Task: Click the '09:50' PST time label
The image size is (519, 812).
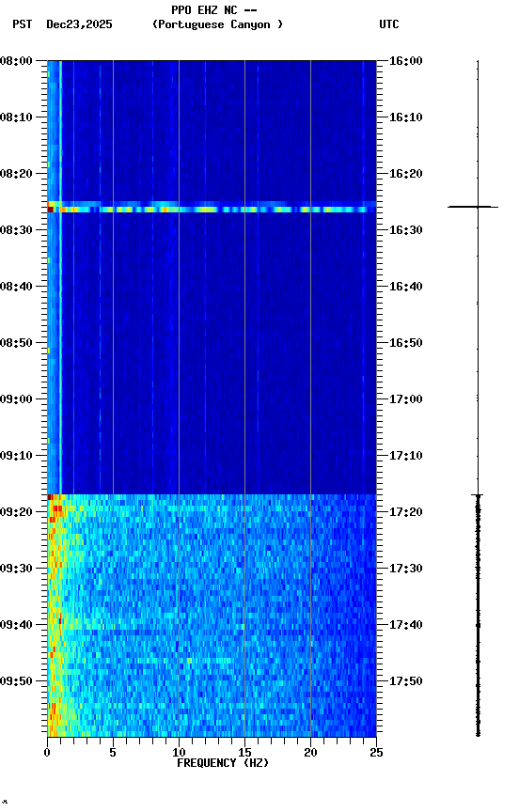Action: pos(16,682)
